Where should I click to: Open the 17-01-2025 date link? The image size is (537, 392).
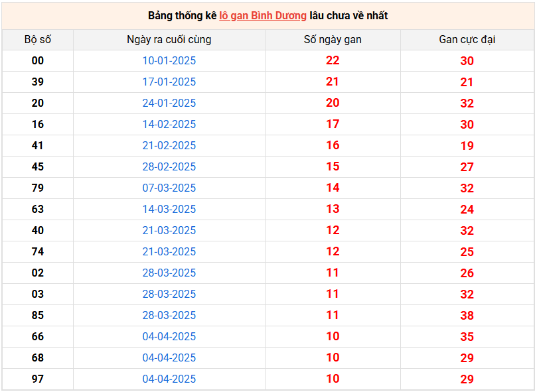169,82
